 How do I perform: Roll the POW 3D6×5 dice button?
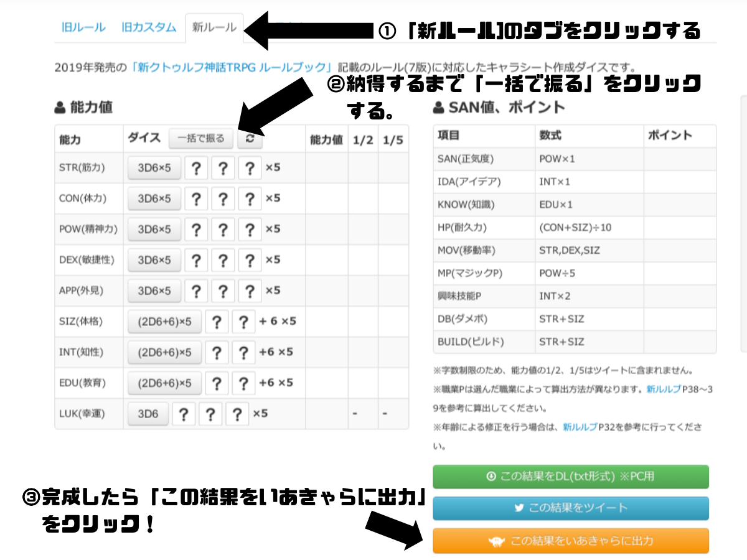pyautogui.click(x=154, y=230)
